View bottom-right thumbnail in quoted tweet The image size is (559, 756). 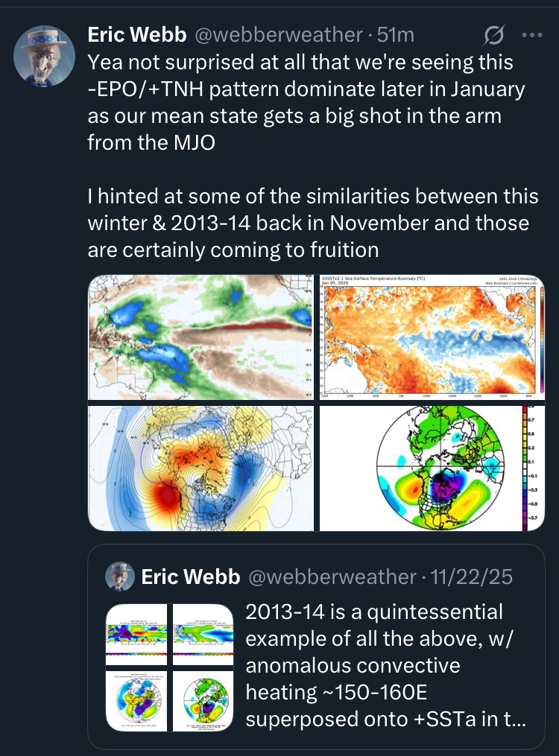click(203, 700)
